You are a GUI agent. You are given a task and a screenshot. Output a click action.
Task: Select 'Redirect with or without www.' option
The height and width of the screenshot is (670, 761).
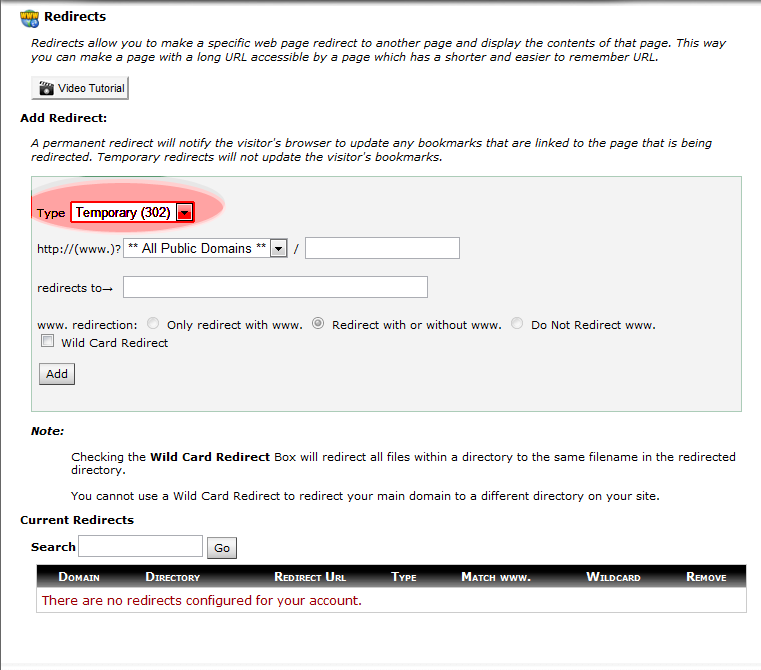point(318,323)
